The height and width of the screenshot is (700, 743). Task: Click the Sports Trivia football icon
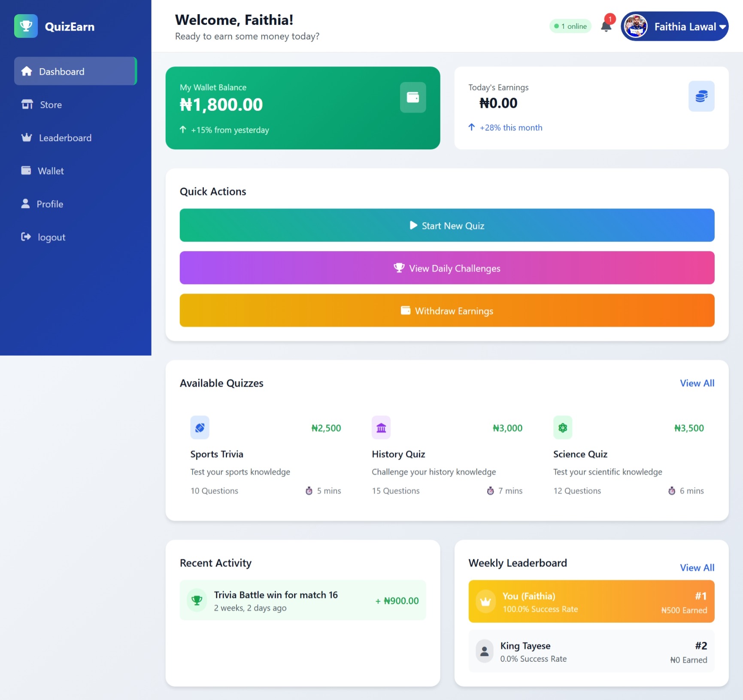coord(200,427)
